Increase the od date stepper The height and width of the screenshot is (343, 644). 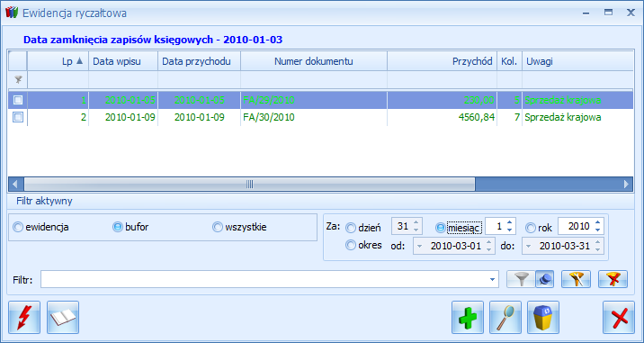coord(488,243)
